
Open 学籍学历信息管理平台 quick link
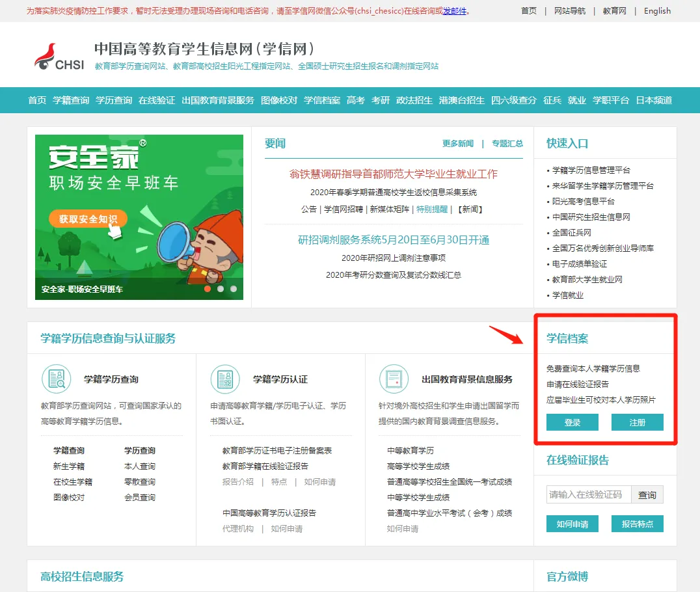coord(591,170)
